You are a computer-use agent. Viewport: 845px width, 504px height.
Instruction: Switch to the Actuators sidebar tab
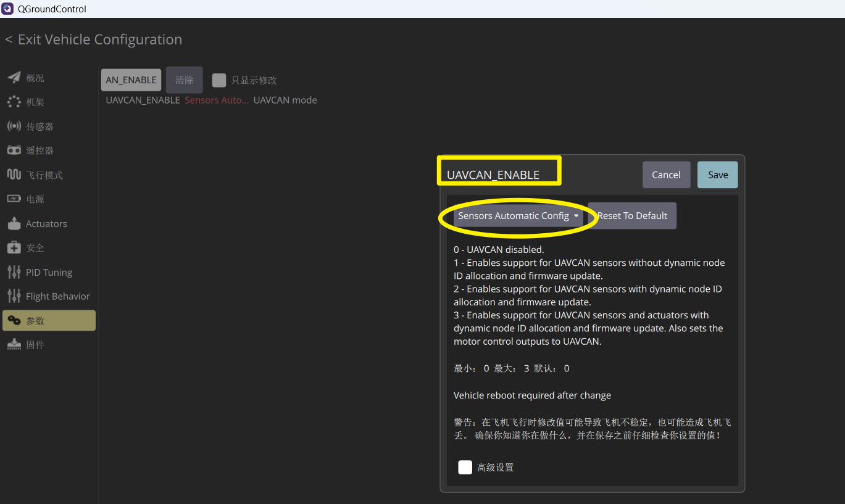[49, 223]
